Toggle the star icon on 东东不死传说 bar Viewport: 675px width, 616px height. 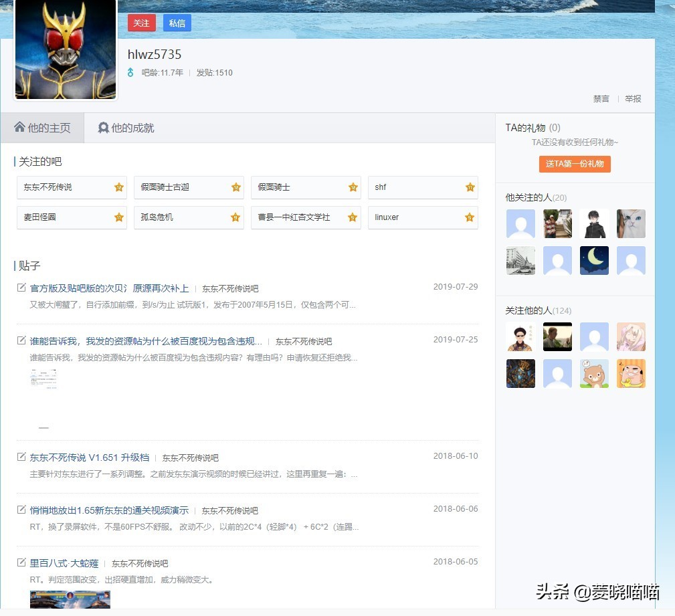point(119,187)
